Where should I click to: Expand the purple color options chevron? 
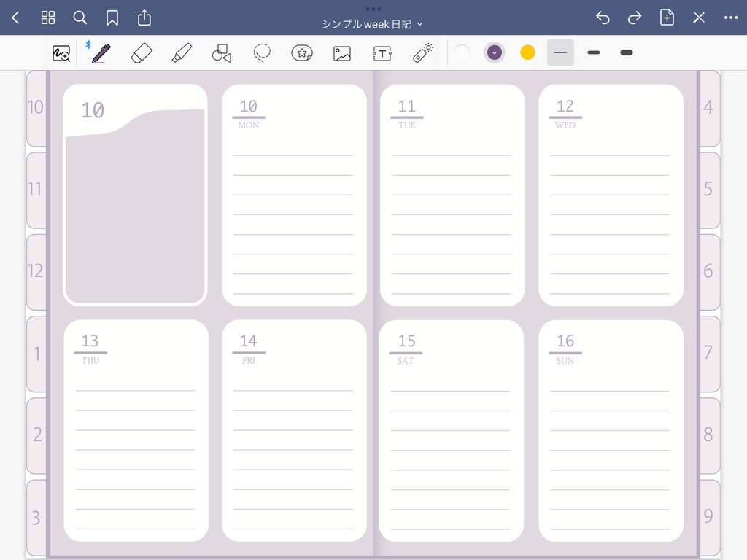click(x=495, y=52)
